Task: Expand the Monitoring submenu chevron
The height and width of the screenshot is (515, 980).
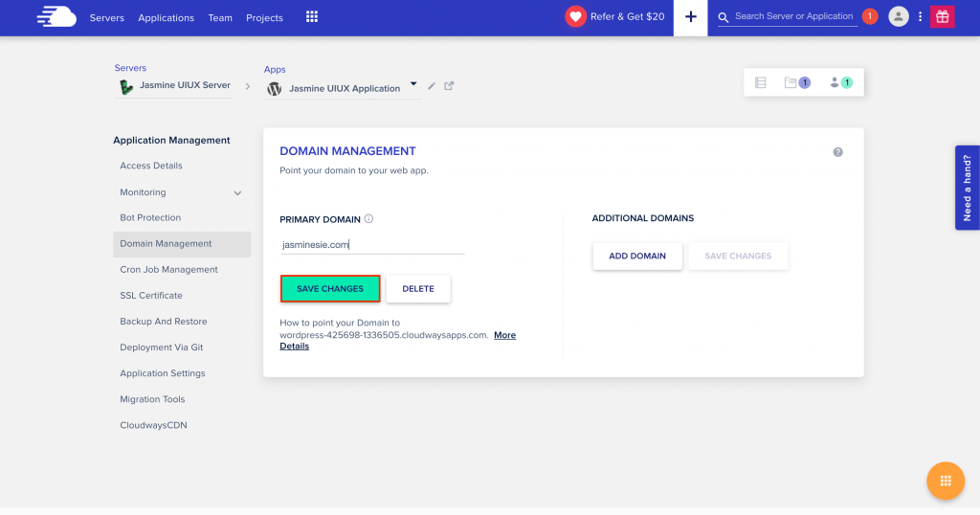Action: pyautogui.click(x=237, y=193)
